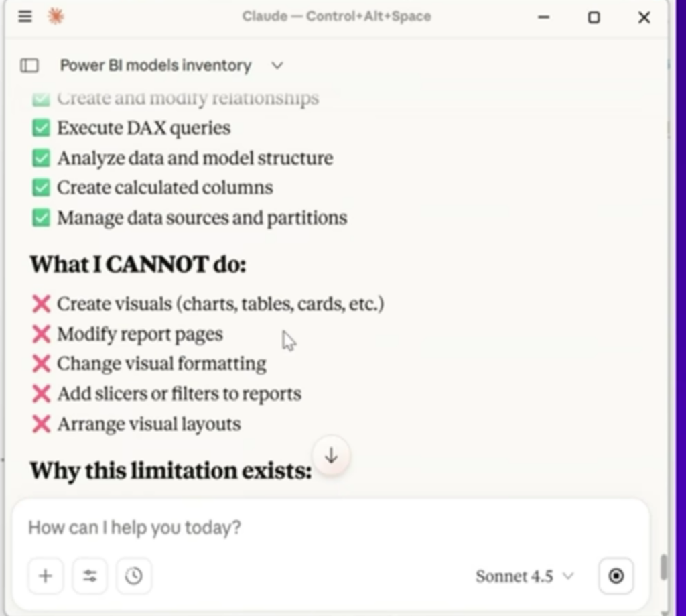Click the vertical scrollbar thumb
Viewport: 686px width, 616px height.
click(x=664, y=567)
